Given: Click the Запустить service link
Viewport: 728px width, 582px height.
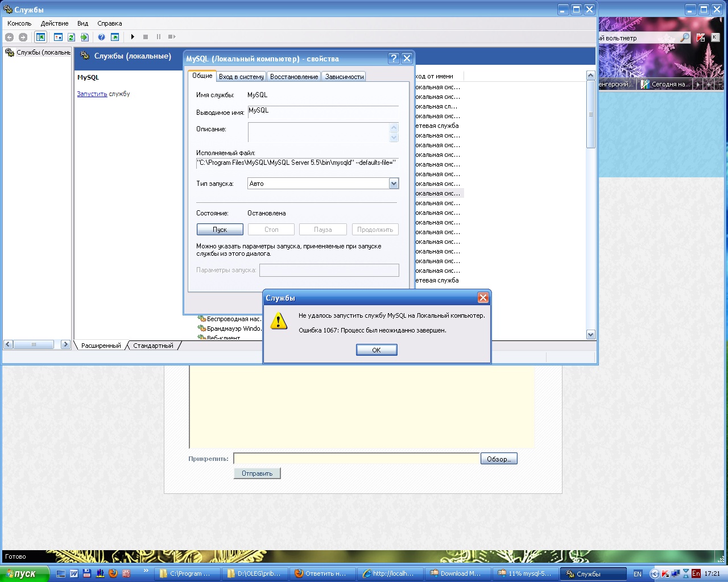Looking at the screenshot, I should pyautogui.click(x=92, y=94).
